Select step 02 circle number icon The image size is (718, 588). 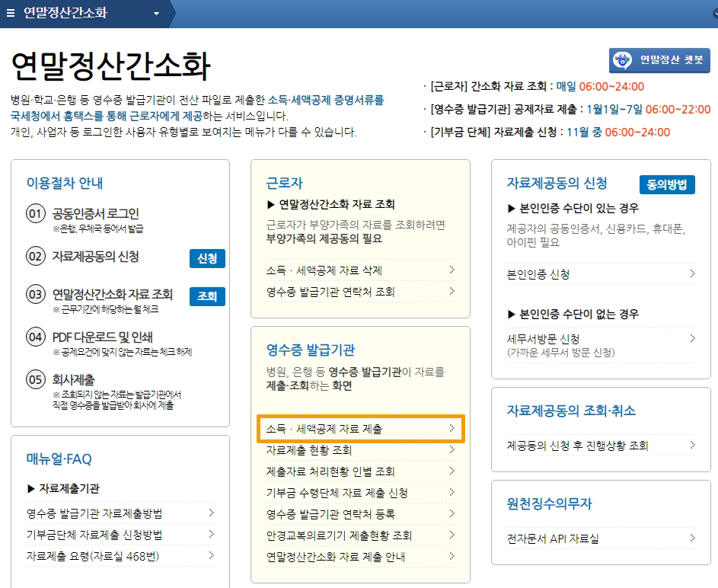coord(36,256)
